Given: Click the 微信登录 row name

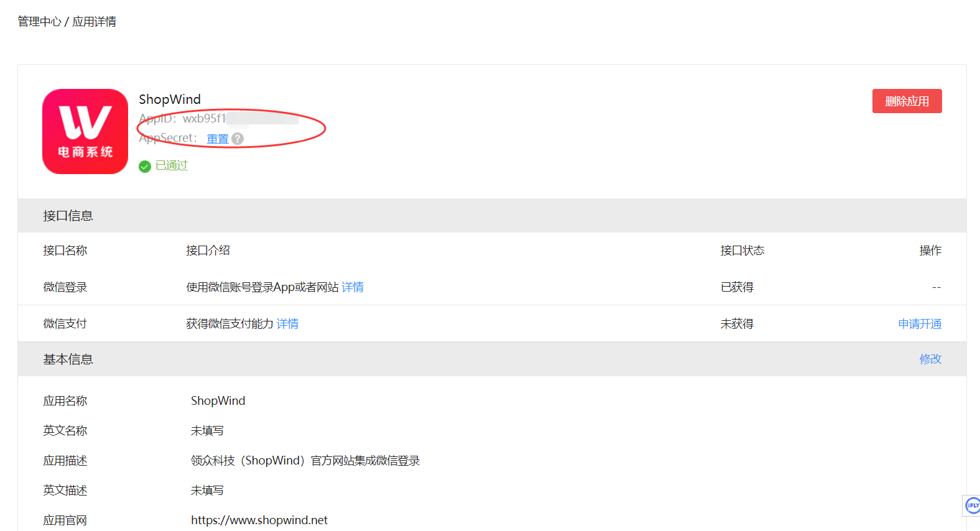Looking at the screenshot, I should point(65,287).
